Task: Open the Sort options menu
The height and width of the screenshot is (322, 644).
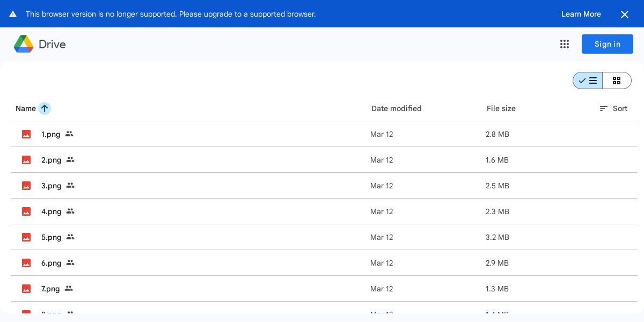Action: (x=613, y=108)
